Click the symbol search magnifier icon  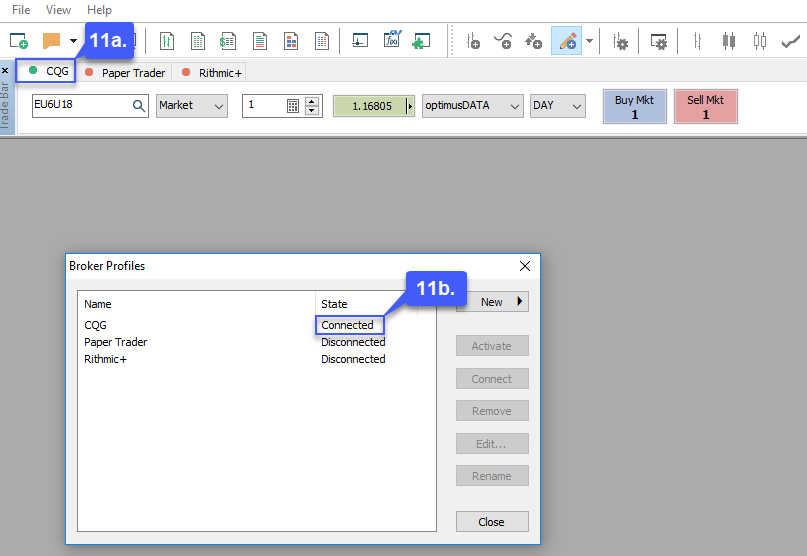click(138, 106)
